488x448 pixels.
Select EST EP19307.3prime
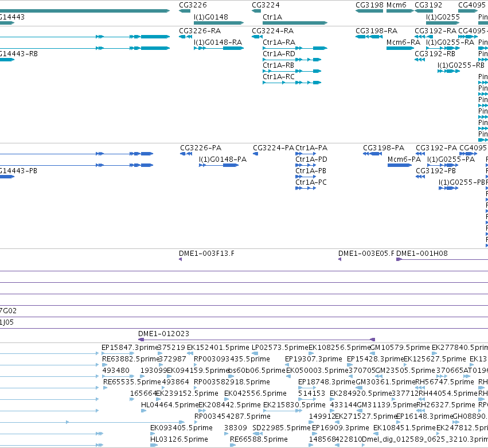[x=314, y=359]
